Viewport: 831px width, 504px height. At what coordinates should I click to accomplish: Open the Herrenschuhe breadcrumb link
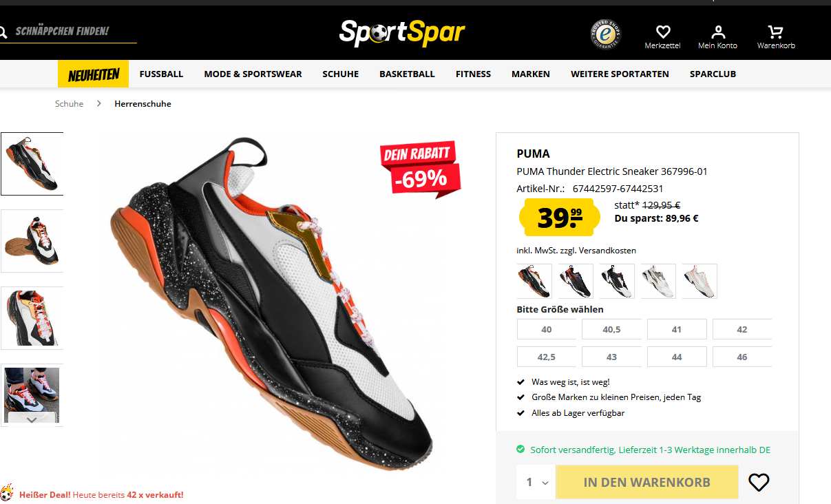click(x=143, y=104)
